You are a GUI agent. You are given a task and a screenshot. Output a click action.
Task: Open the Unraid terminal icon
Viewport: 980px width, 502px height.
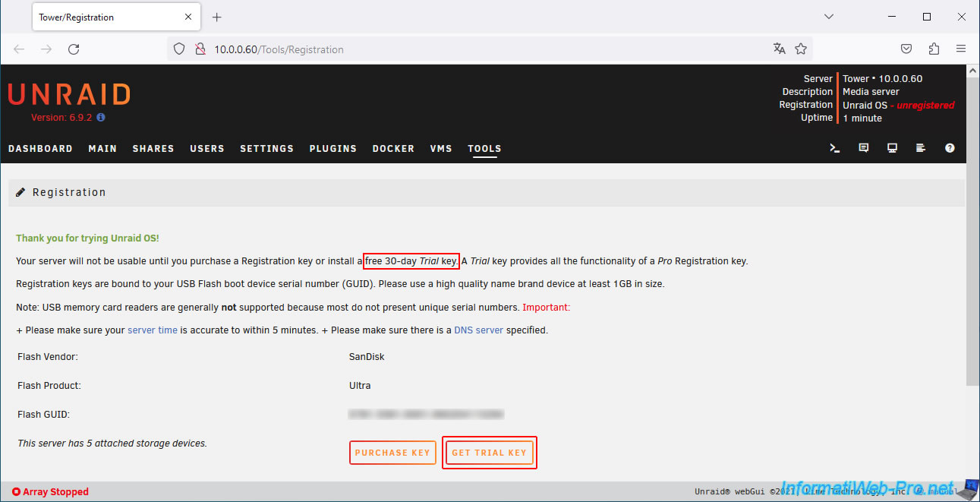(835, 149)
